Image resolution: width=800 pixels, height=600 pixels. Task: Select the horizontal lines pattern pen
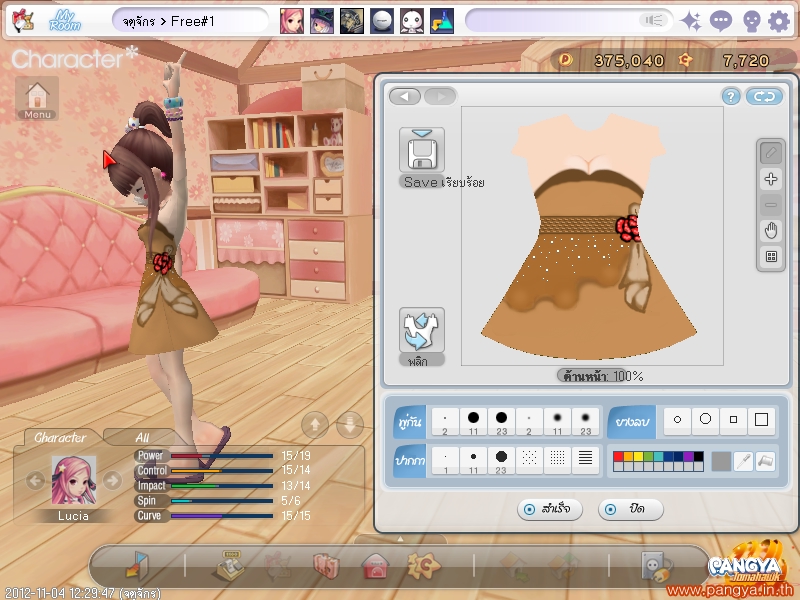(585, 460)
